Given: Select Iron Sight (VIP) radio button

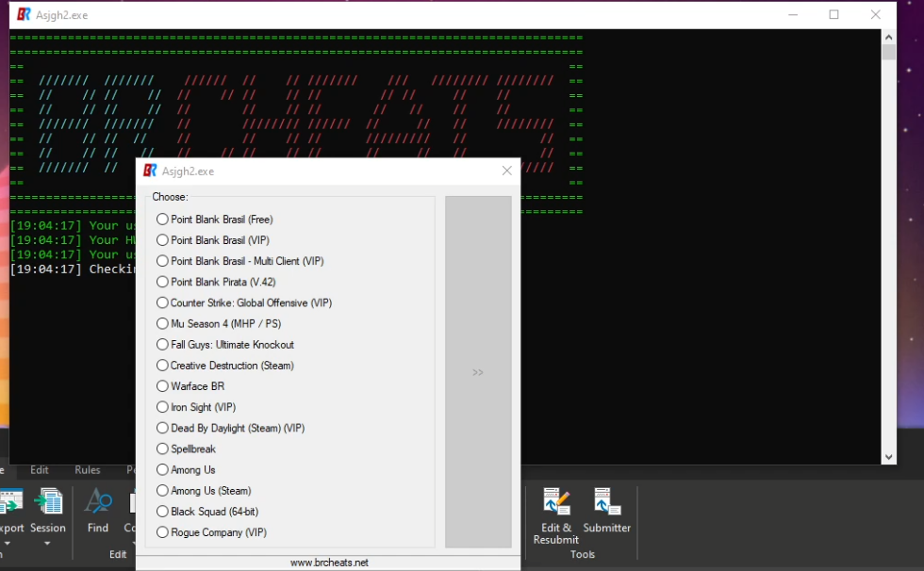Looking at the screenshot, I should click(x=196, y=407).
